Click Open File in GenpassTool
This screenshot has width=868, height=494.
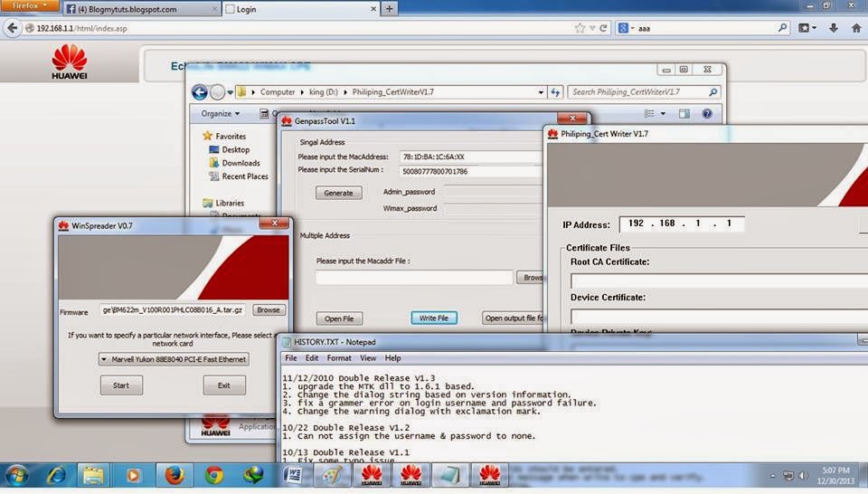click(x=339, y=318)
